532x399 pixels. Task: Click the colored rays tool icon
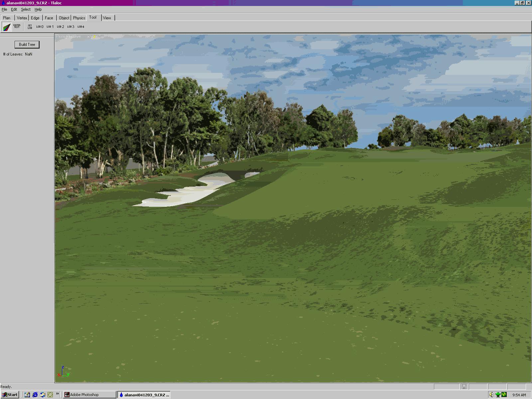coord(7,27)
